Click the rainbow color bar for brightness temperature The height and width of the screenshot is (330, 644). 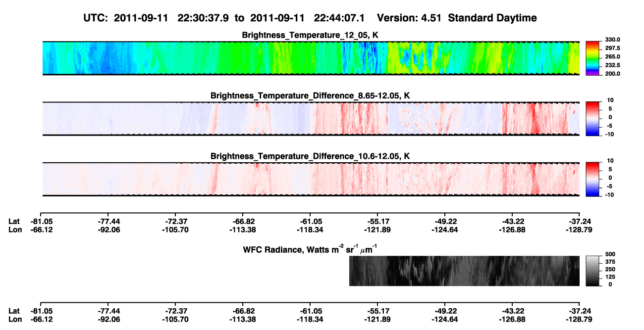(x=592, y=58)
